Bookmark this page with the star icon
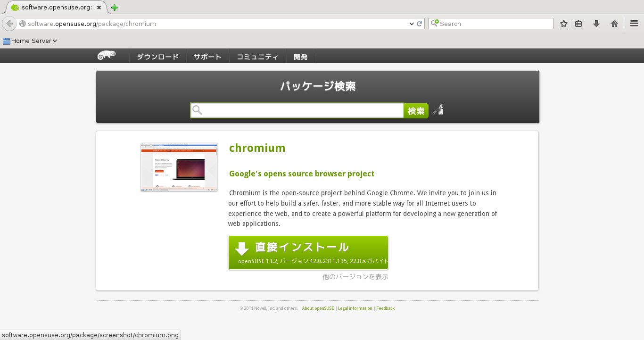644x340 pixels. tap(564, 24)
